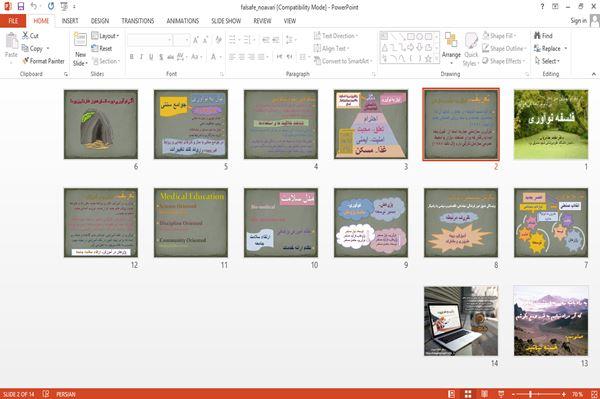Switch to the TRANSITIONS tab

tap(138, 21)
